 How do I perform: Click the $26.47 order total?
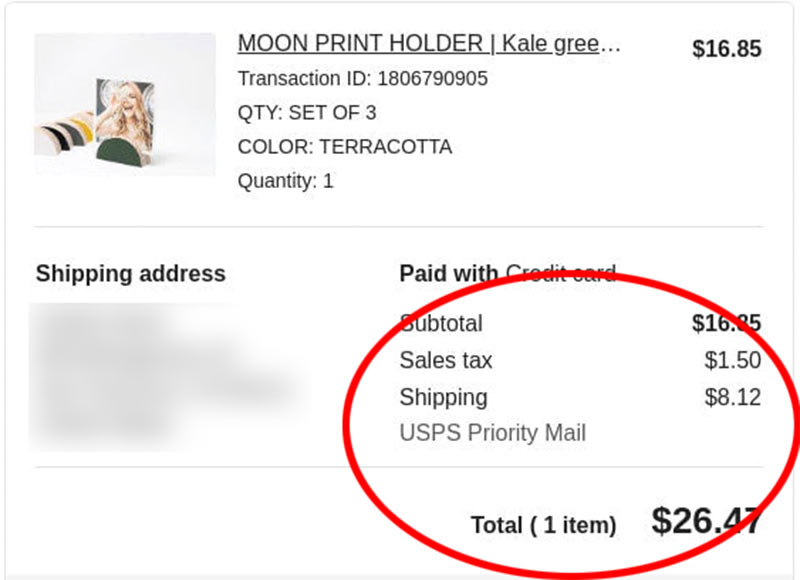tap(706, 521)
